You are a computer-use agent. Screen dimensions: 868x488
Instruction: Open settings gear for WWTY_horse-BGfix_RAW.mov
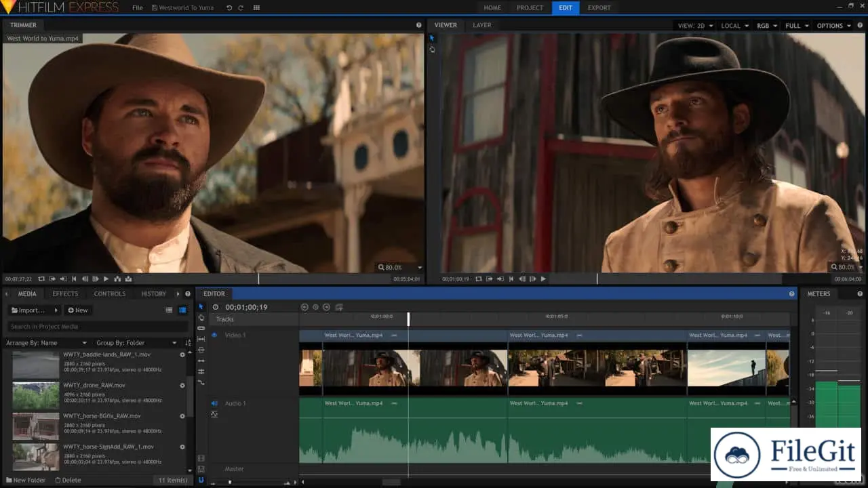pos(182,416)
